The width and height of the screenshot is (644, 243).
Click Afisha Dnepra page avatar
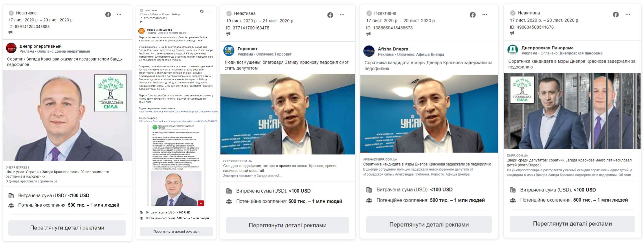coord(369,51)
